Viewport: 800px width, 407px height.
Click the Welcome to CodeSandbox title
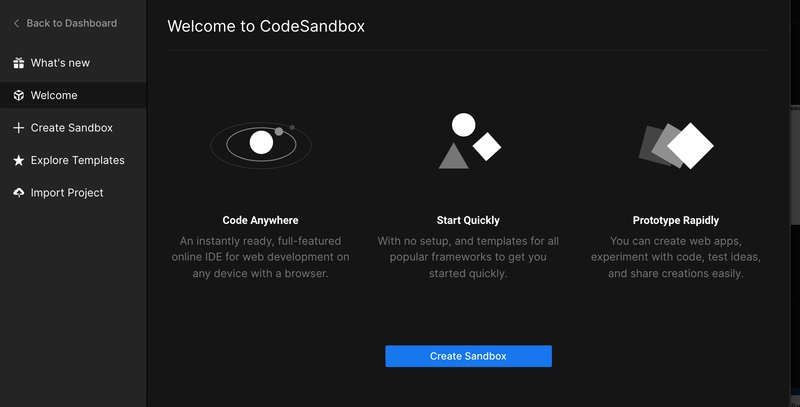coord(266,26)
